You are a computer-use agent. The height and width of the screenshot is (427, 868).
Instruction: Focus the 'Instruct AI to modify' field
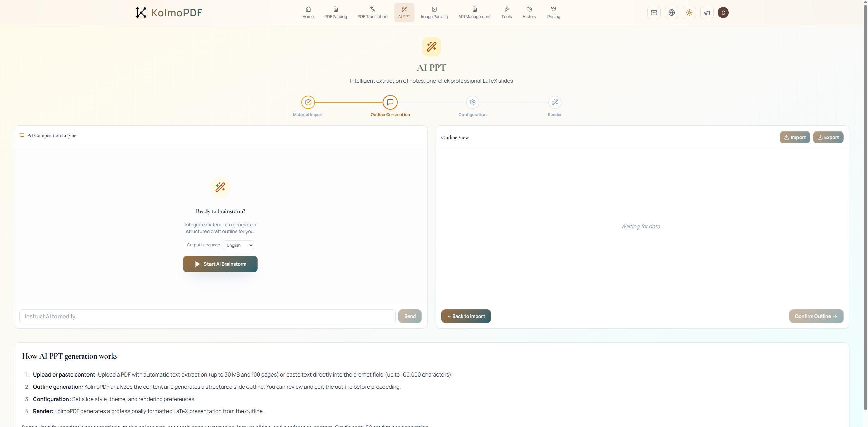click(207, 316)
